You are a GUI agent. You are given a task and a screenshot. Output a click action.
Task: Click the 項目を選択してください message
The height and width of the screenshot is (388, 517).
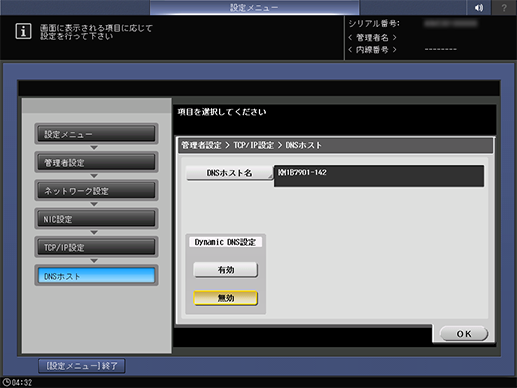[222, 112]
